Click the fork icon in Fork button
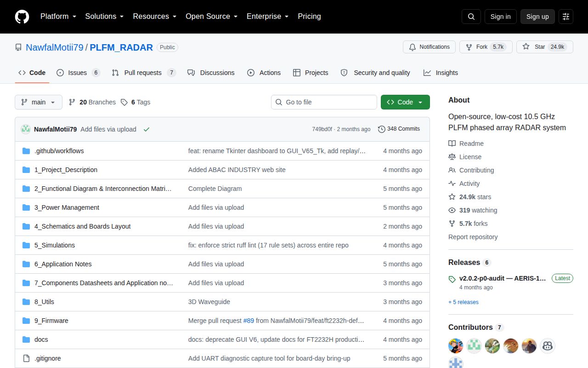This screenshot has width=588, height=368. [469, 47]
